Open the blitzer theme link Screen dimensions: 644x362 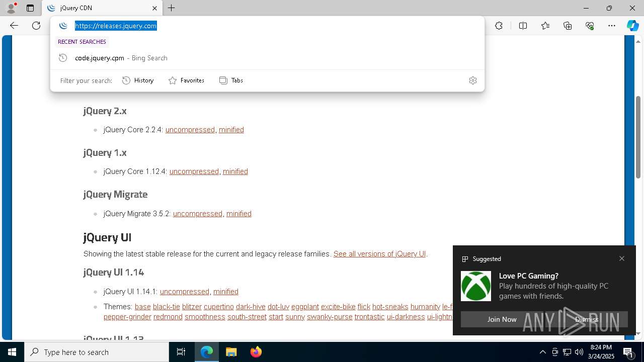click(x=192, y=307)
